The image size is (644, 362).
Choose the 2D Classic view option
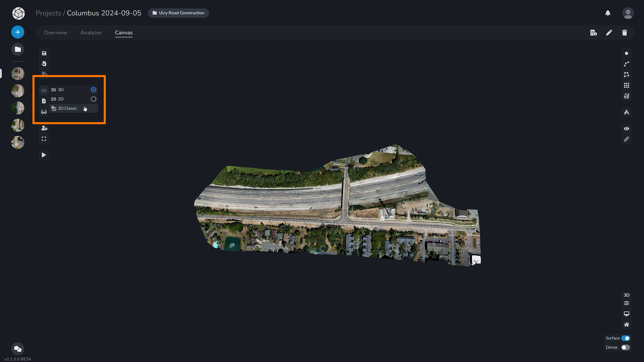point(67,108)
